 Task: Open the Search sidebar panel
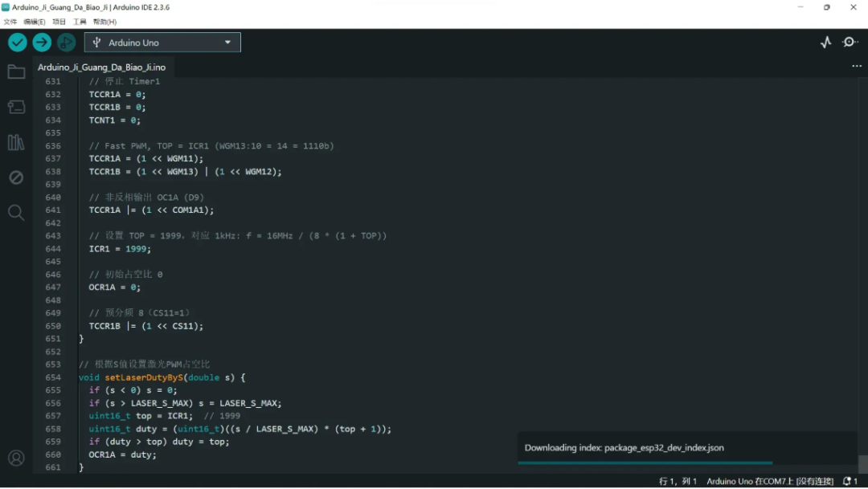(16, 212)
